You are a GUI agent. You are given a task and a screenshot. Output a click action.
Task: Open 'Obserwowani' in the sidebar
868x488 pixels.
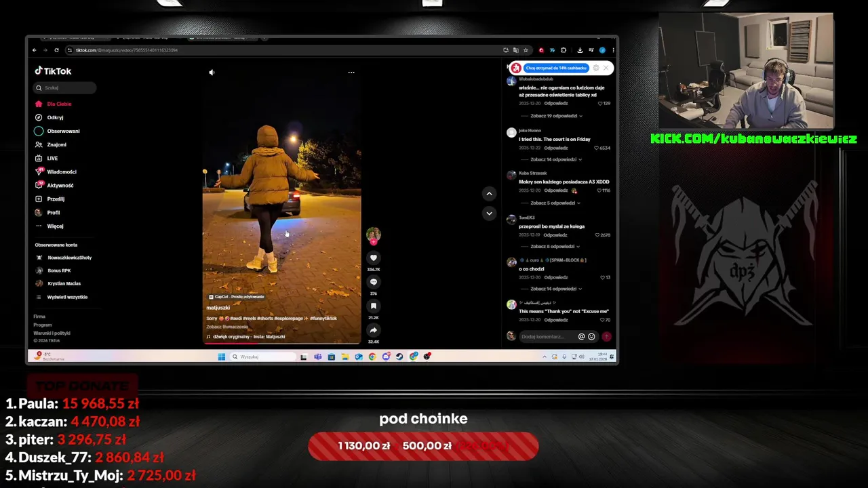(58, 131)
